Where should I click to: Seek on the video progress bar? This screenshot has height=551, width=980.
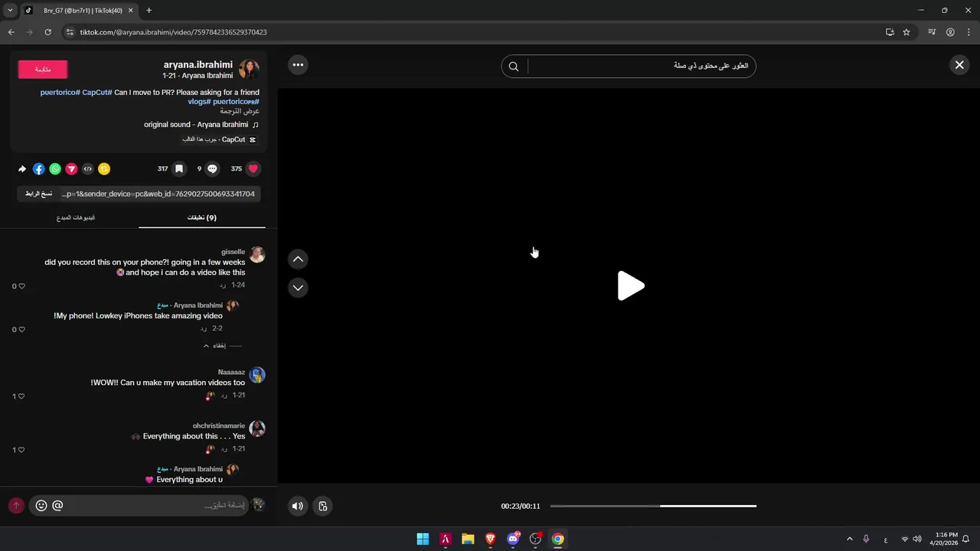coord(653,506)
